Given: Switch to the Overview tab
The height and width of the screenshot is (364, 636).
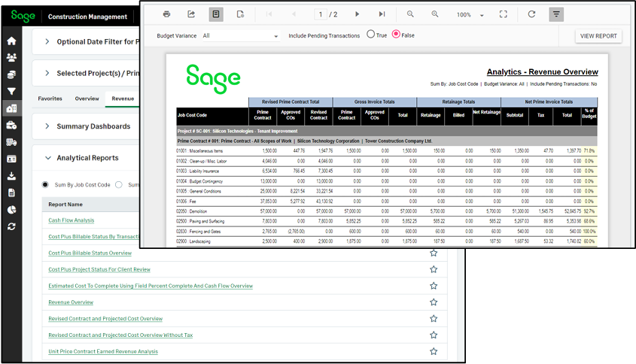Looking at the screenshot, I should click(x=87, y=99).
